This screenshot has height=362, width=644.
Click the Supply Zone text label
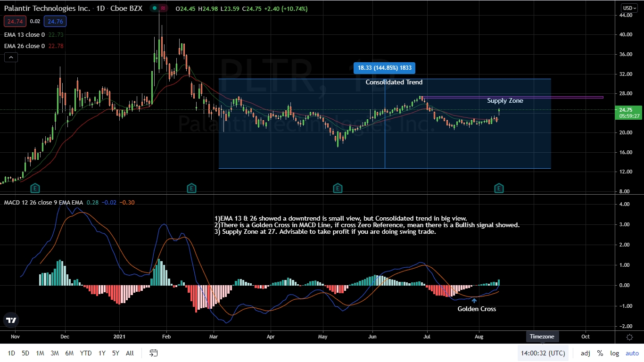coord(505,100)
